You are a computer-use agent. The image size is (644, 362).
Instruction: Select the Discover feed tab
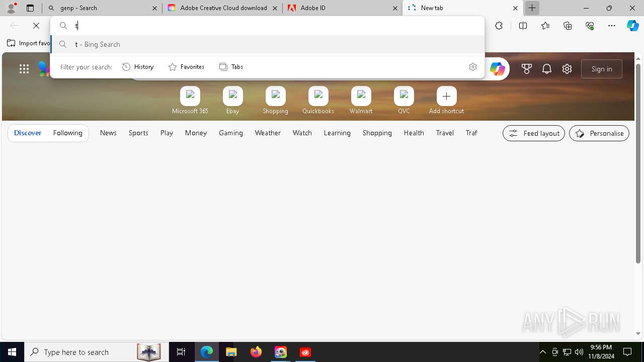[28, 133]
